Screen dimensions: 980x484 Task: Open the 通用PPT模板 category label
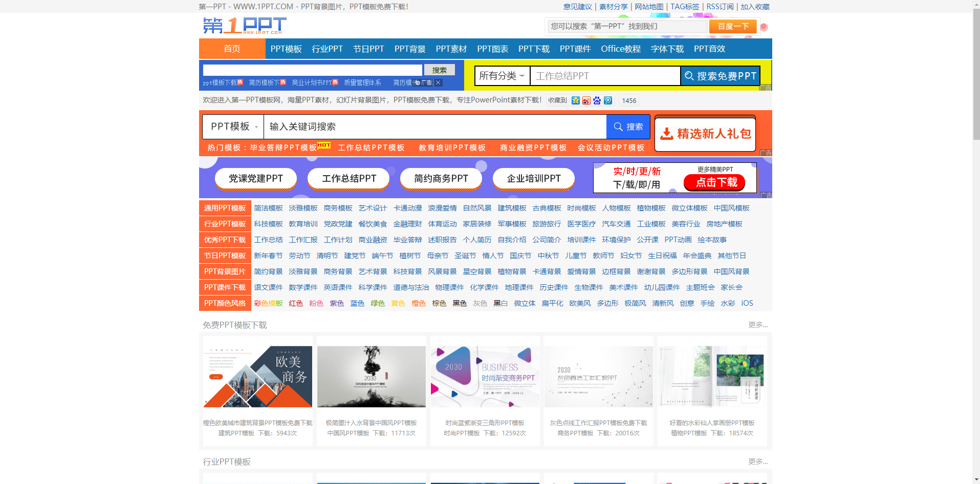tap(225, 208)
